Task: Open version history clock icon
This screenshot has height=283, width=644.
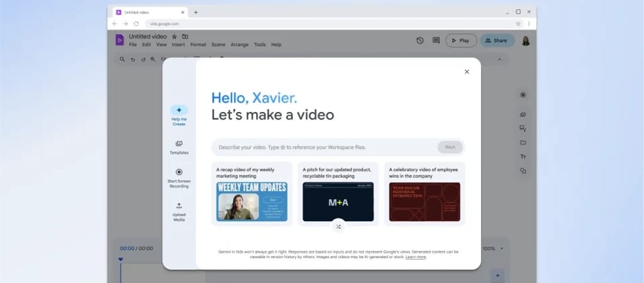Action: pos(420,40)
